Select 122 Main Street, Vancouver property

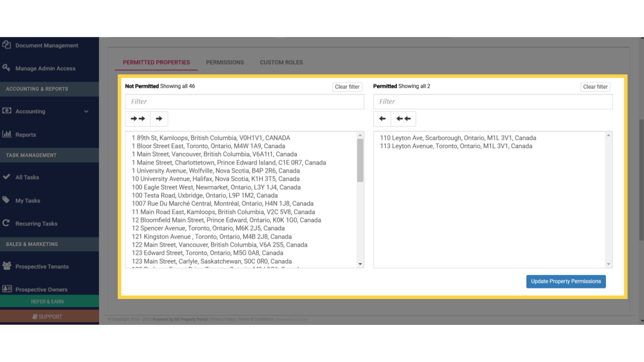click(219, 245)
